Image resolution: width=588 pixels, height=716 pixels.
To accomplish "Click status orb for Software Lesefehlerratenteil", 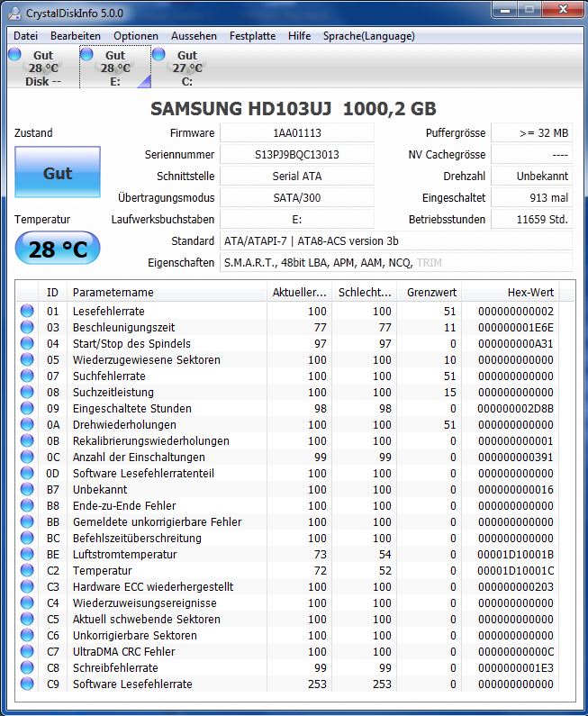I will 27,473.
